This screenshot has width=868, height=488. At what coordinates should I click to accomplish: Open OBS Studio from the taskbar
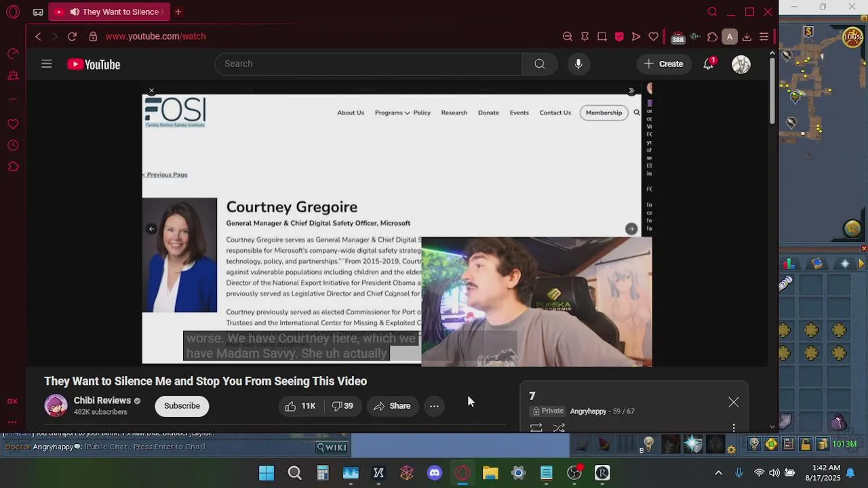click(574, 473)
